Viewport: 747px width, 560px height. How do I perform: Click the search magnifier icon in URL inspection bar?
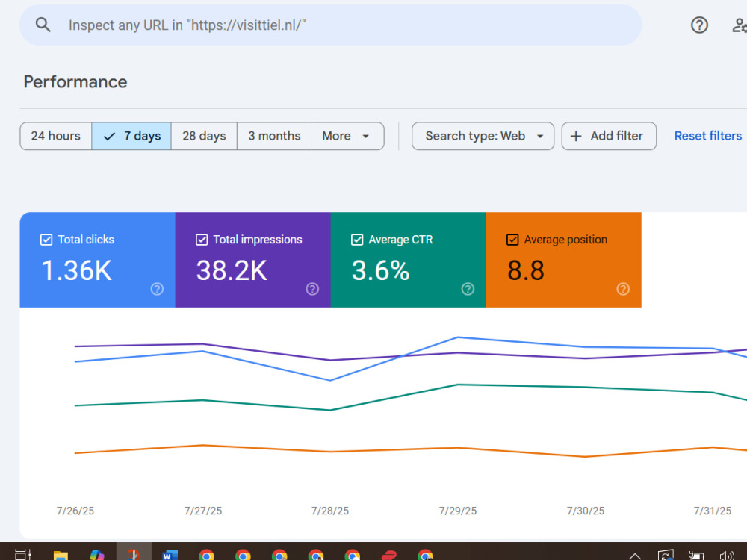43,25
